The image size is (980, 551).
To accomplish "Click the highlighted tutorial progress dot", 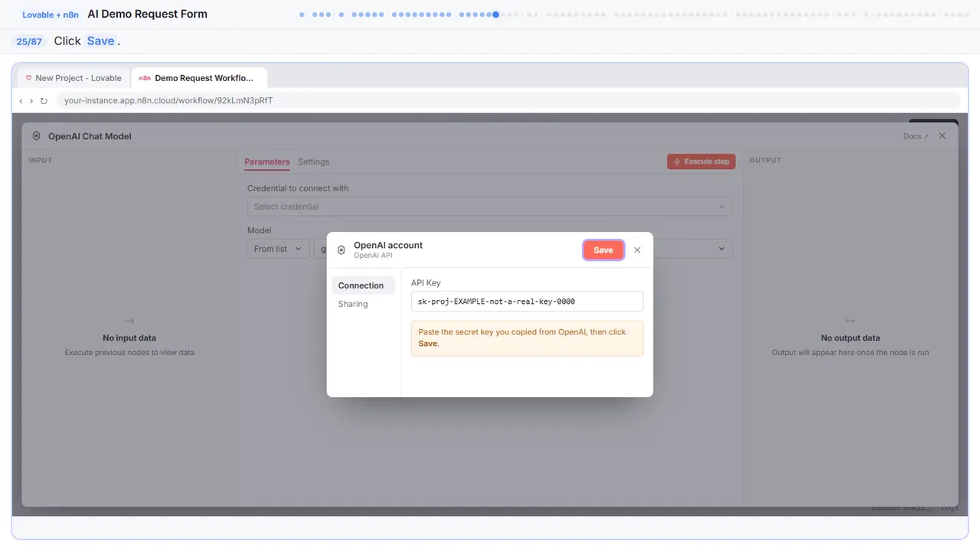I will [x=496, y=15].
